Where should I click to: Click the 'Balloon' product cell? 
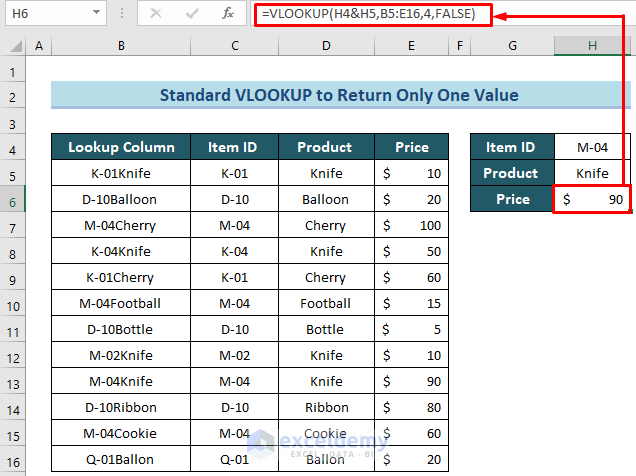point(326,199)
